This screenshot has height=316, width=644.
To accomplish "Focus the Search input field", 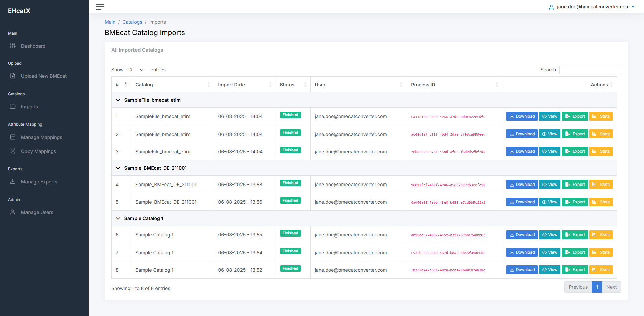I will click(590, 70).
